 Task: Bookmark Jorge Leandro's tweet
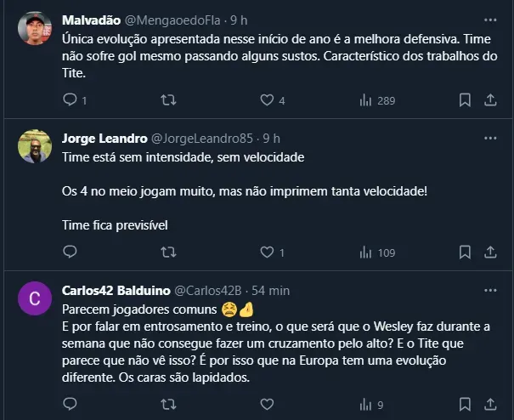(465, 253)
